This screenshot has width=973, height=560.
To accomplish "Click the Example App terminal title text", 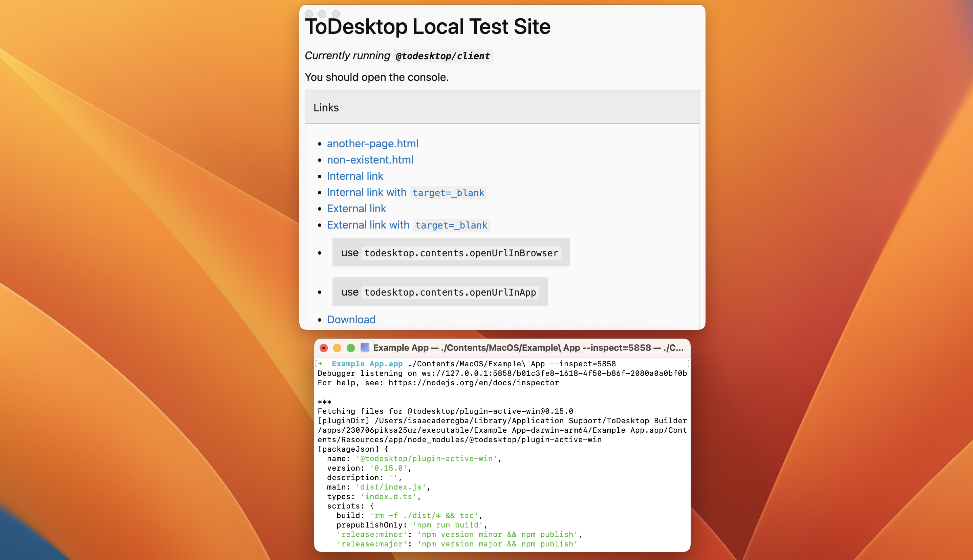I will 528,348.
